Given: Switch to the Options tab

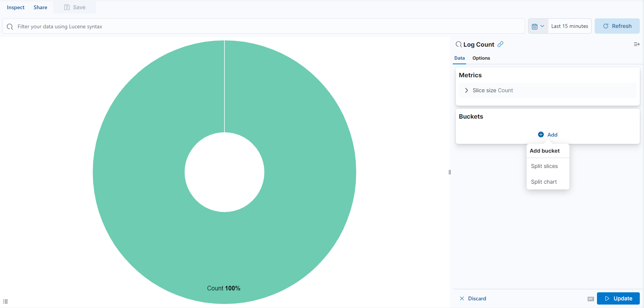Looking at the screenshot, I should [x=481, y=58].
